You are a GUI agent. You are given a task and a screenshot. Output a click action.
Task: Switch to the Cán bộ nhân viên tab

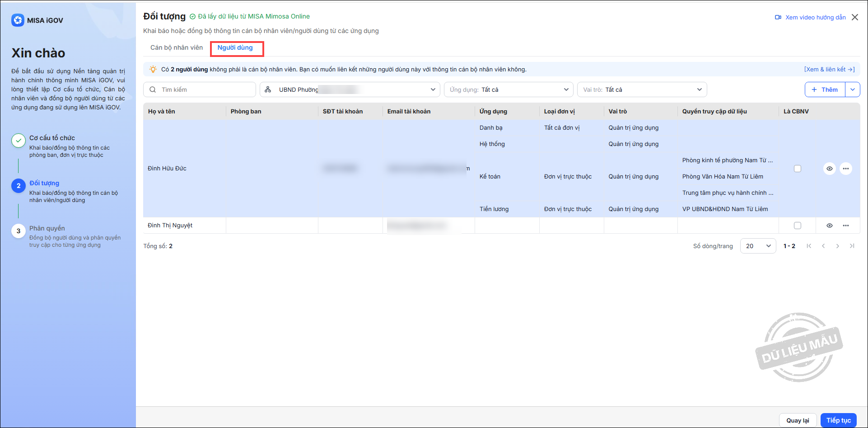[x=177, y=47]
